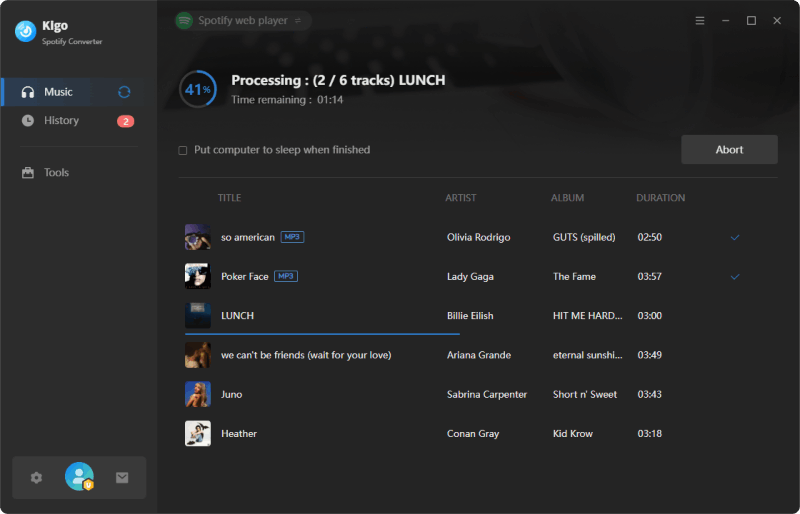Click the DURATION column header
The height and width of the screenshot is (514, 800).
pyautogui.click(x=661, y=198)
